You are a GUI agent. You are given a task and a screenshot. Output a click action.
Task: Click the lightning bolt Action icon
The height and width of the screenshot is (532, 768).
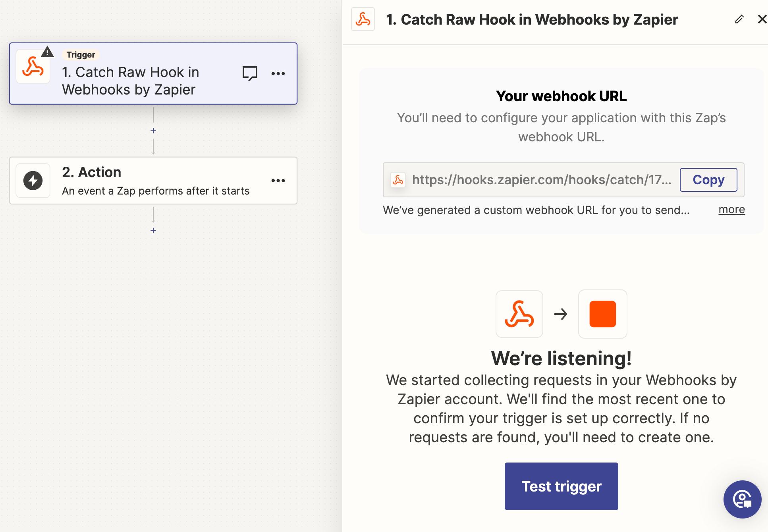tap(33, 181)
